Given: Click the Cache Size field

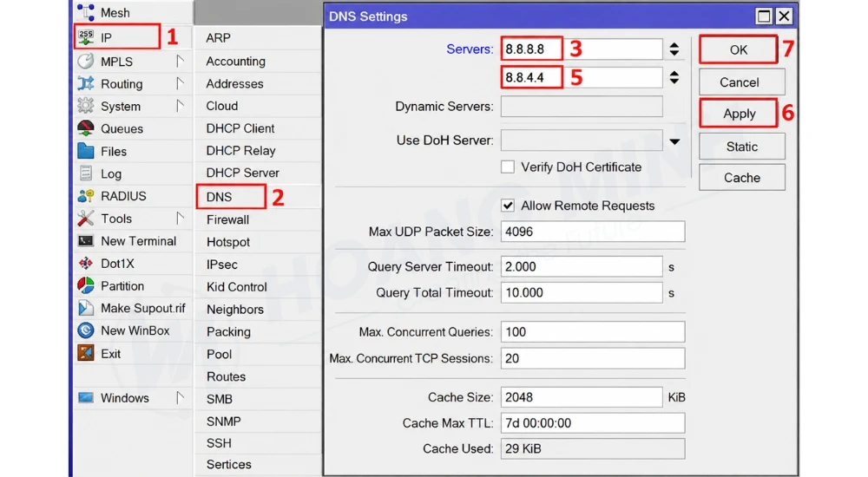Looking at the screenshot, I should [582, 397].
